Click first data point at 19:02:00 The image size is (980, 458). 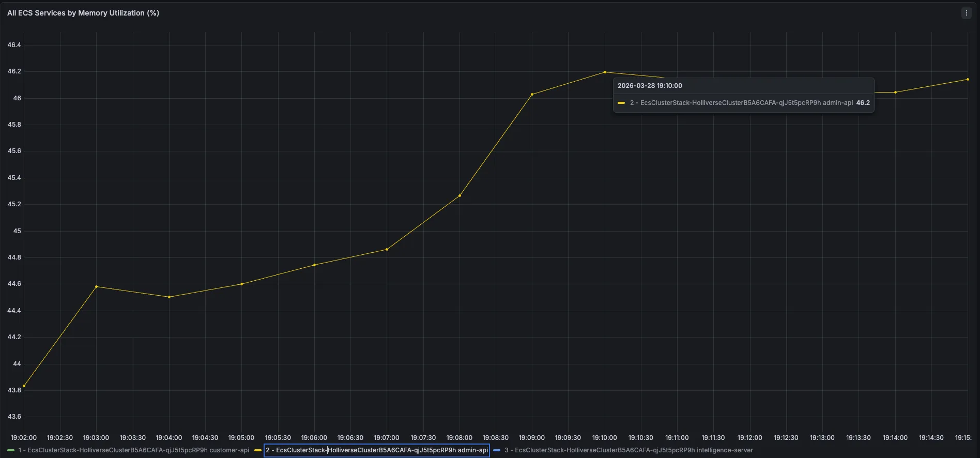click(x=24, y=386)
